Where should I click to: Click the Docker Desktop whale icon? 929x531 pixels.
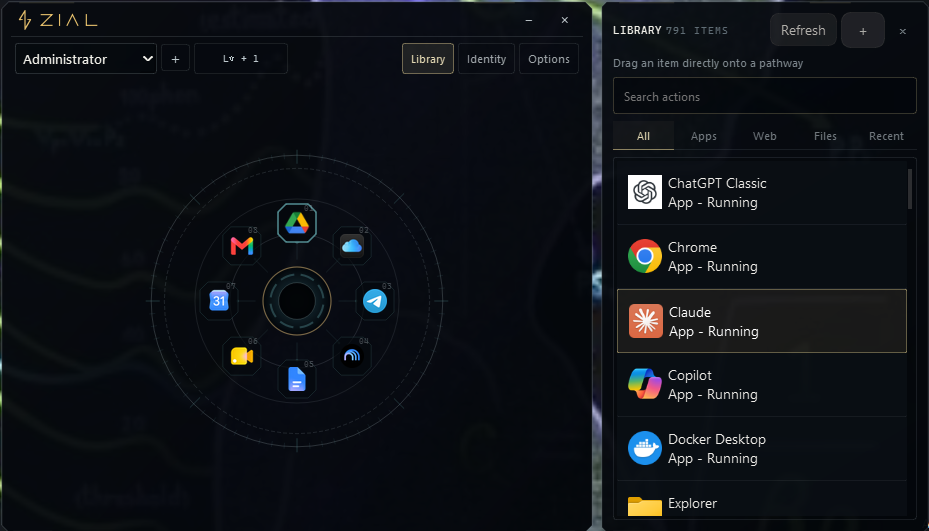tap(645, 448)
